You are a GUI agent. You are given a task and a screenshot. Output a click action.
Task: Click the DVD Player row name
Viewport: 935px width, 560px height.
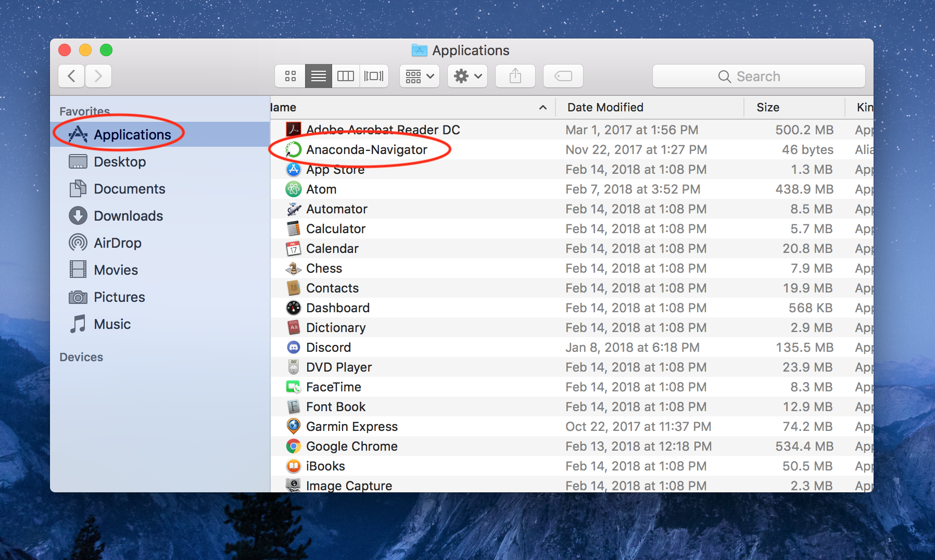[339, 367]
